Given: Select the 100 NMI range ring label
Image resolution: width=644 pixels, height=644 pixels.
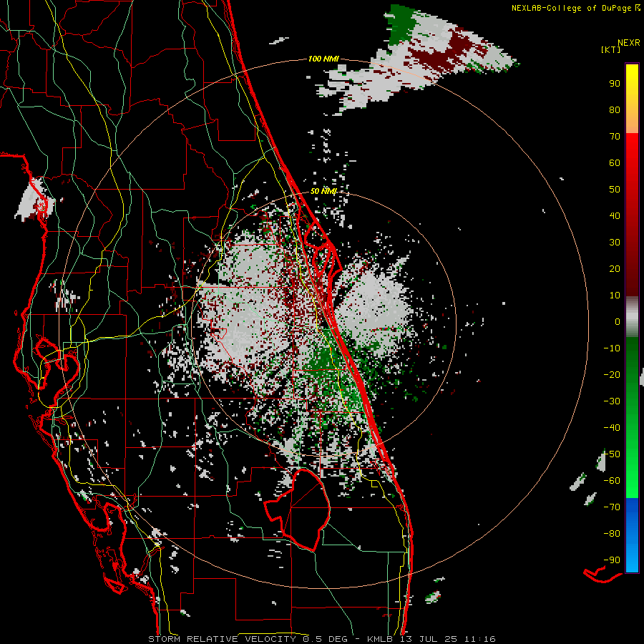Looking at the screenshot, I should point(323,59).
